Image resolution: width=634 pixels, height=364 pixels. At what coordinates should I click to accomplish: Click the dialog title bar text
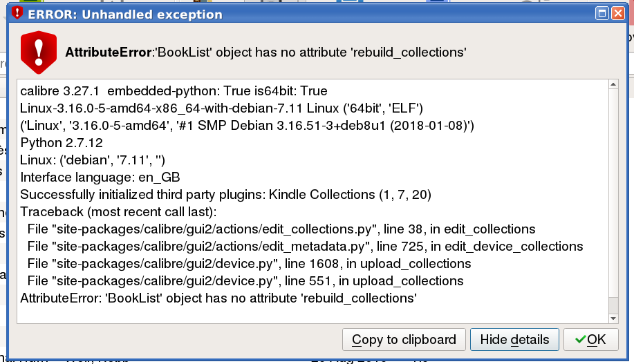[125, 14]
